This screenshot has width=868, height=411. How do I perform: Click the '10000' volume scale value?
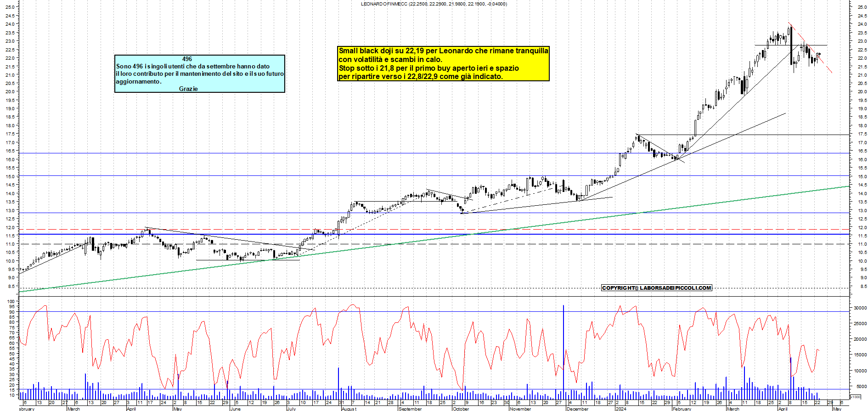pyautogui.click(x=860, y=371)
